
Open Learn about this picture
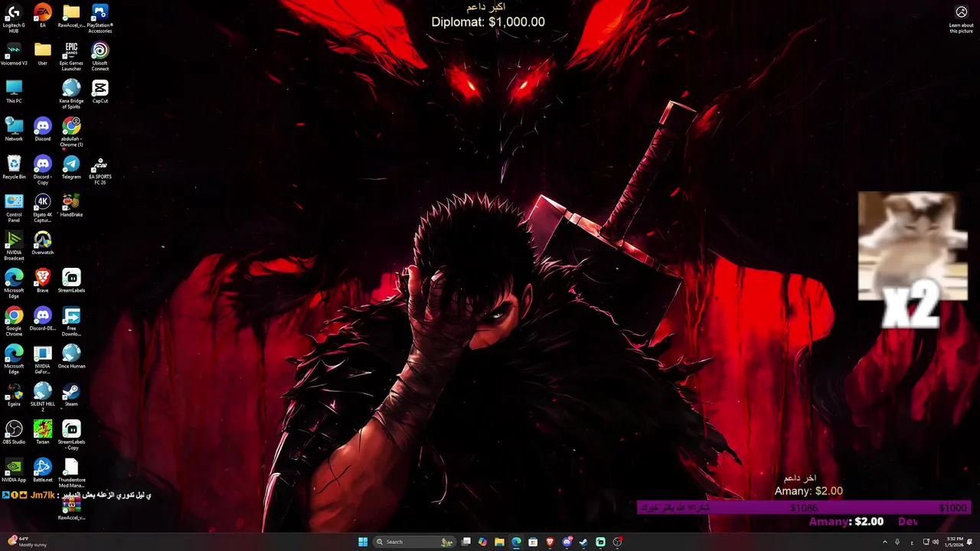962,18
